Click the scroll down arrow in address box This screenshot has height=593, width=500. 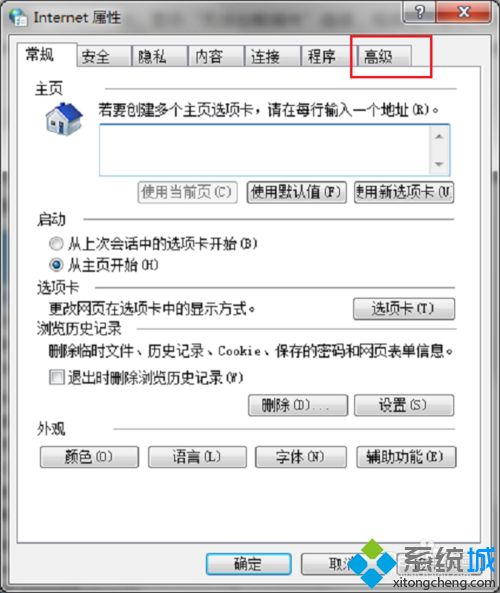439,164
